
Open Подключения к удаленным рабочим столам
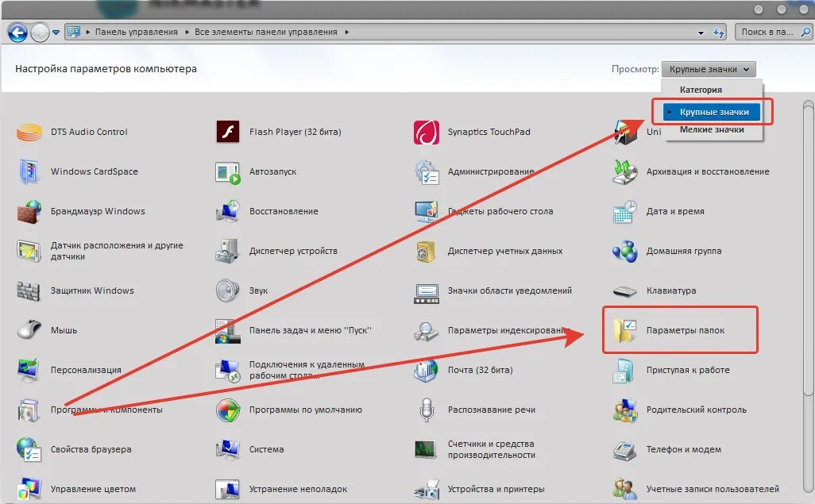(307, 370)
